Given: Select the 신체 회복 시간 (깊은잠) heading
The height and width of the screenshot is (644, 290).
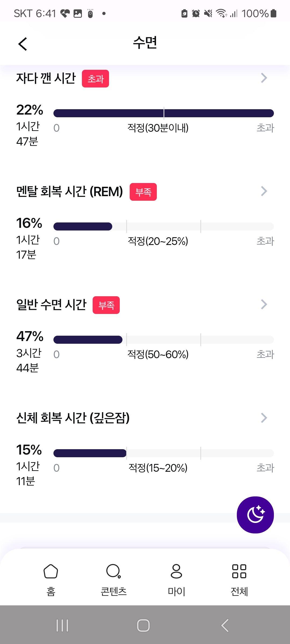Looking at the screenshot, I should (73, 418).
